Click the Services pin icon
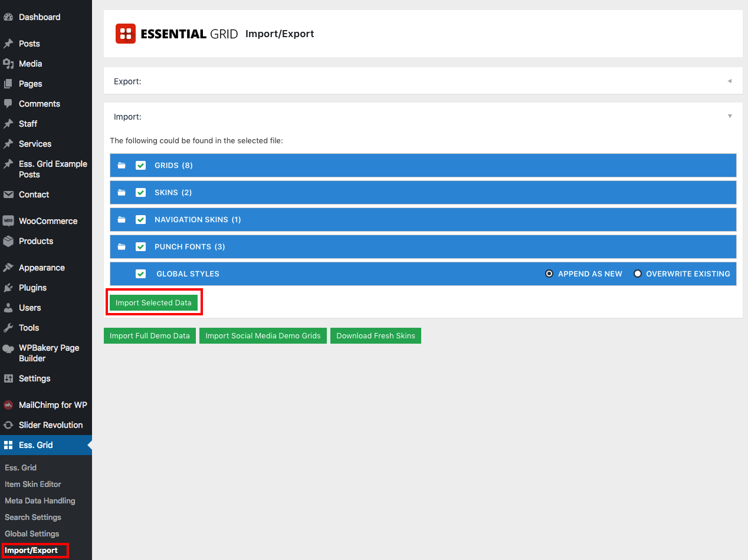The height and width of the screenshot is (560, 748). [8, 144]
